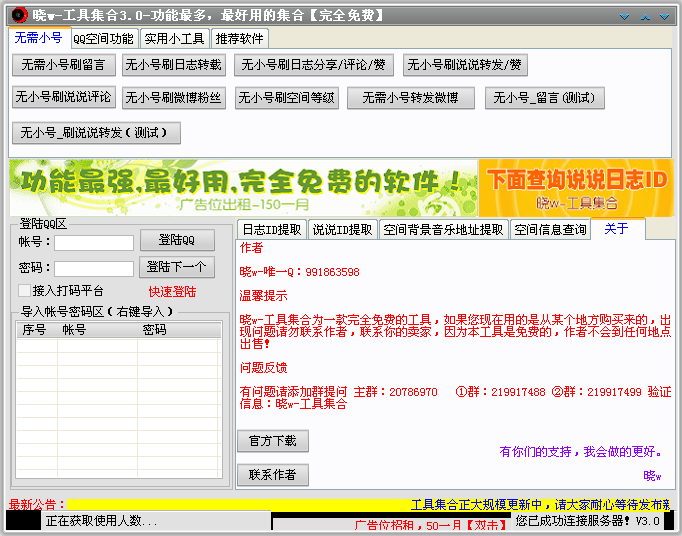Click the app logo icon in title bar
This screenshot has height=536, width=682.
[x=17, y=15]
